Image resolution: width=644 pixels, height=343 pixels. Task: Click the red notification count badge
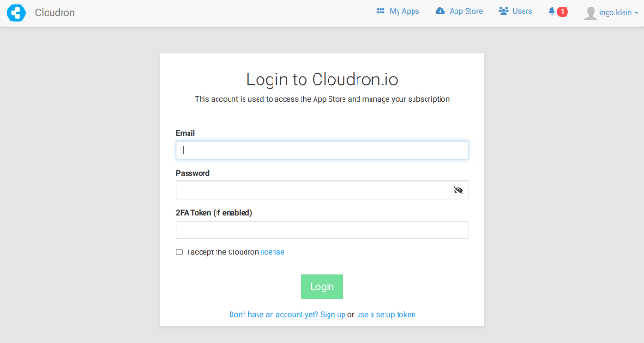click(x=563, y=12)
